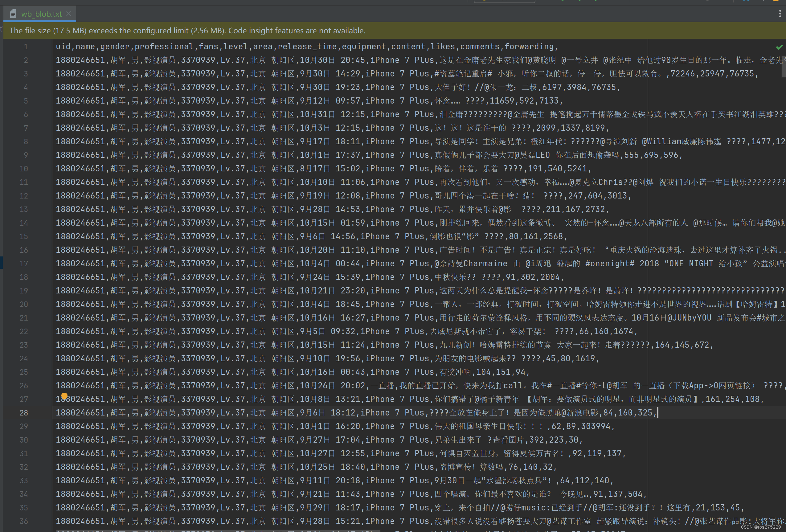
Task: Click '303994' number in line 29
Action: tap(595, 426)
